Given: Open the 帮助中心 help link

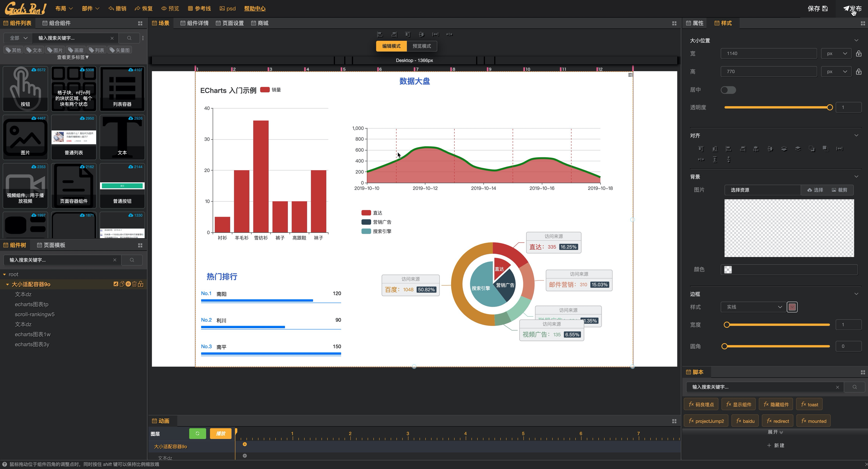Looking at the screenshot, I should click(x=255, y=8).
